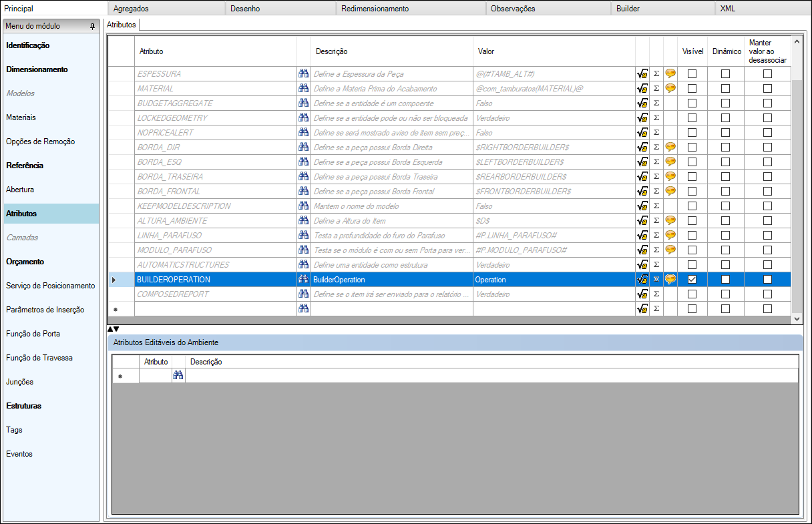Click attributes grid scrollbar down arrow
812x524 pixels.
796,320
